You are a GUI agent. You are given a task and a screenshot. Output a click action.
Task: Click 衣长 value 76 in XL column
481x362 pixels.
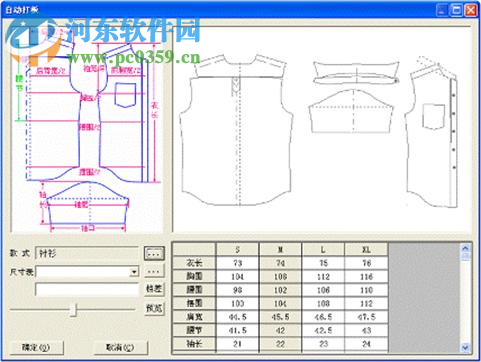point(366,263)
